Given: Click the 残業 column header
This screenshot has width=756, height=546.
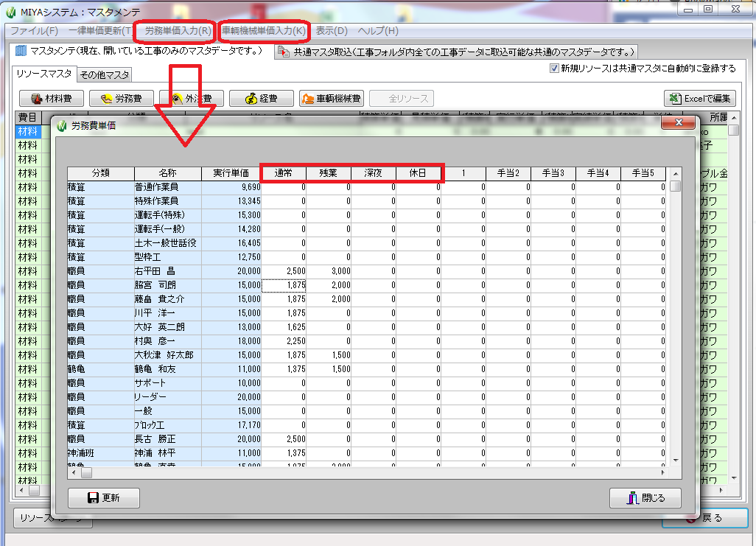Looking at the screenshot, I should pos(329,173).
